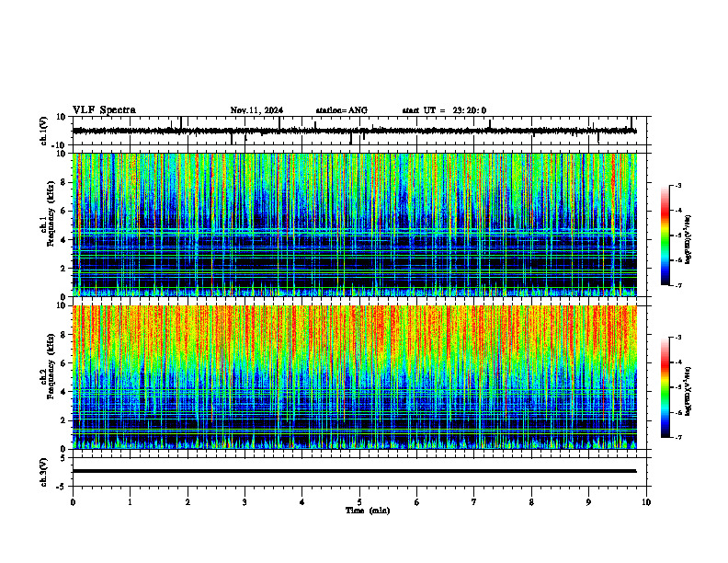Click the ch.2 color scale bar

[x=665, y=387]
